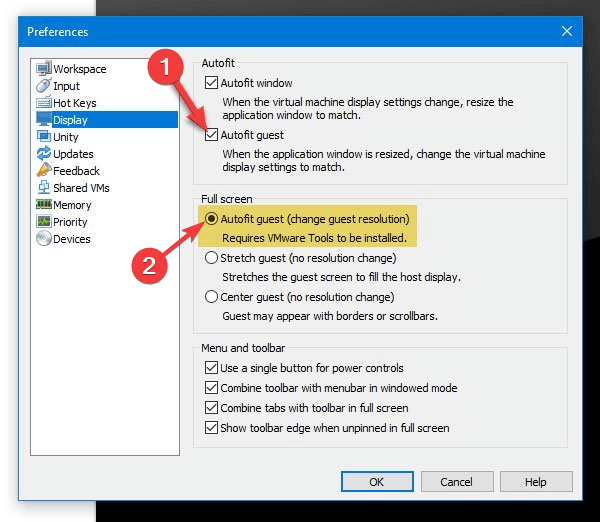The height and width of the screenshot is (522, 600).
Task: Go to Hot Keys settings
Action: point(75,103)
